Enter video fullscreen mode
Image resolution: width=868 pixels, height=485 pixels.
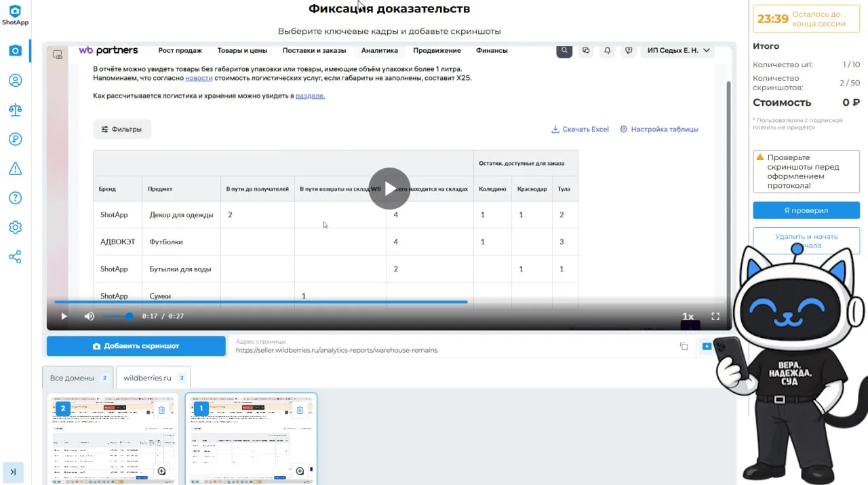[x=715, y=316]
